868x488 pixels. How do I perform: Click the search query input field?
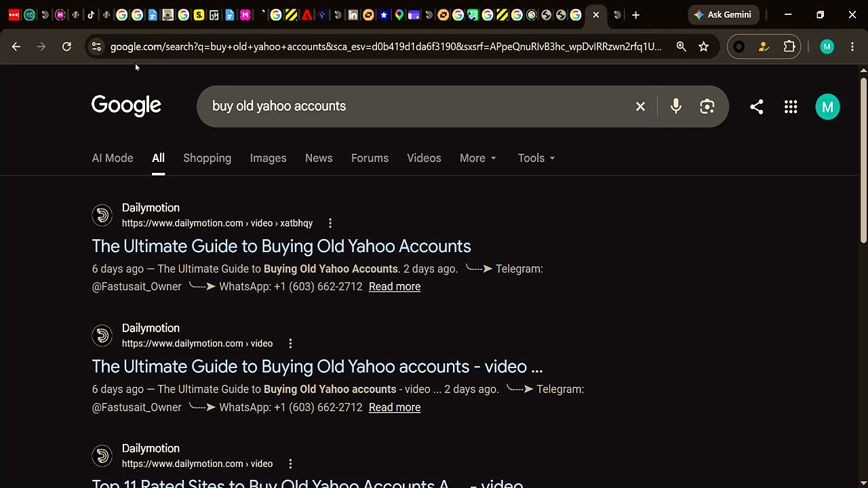(414, 106)
